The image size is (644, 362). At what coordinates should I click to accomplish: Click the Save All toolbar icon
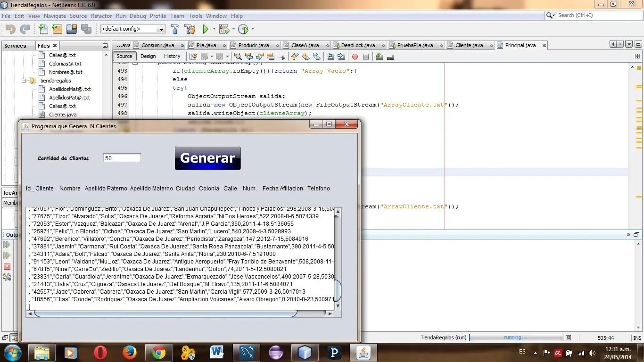[86, 29]
